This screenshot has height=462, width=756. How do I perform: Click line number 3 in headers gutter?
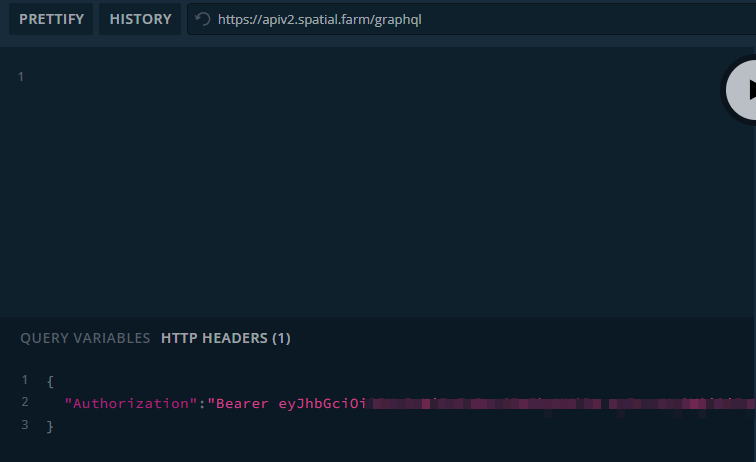point(25,425)
